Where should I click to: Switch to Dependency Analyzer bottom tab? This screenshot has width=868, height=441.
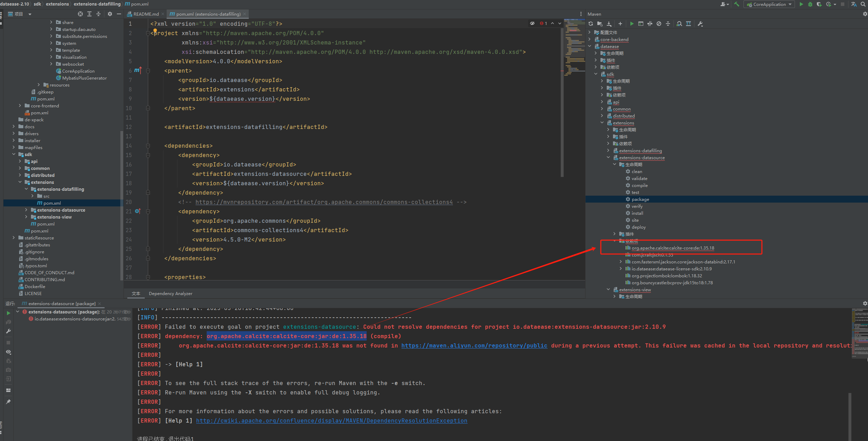170,294
